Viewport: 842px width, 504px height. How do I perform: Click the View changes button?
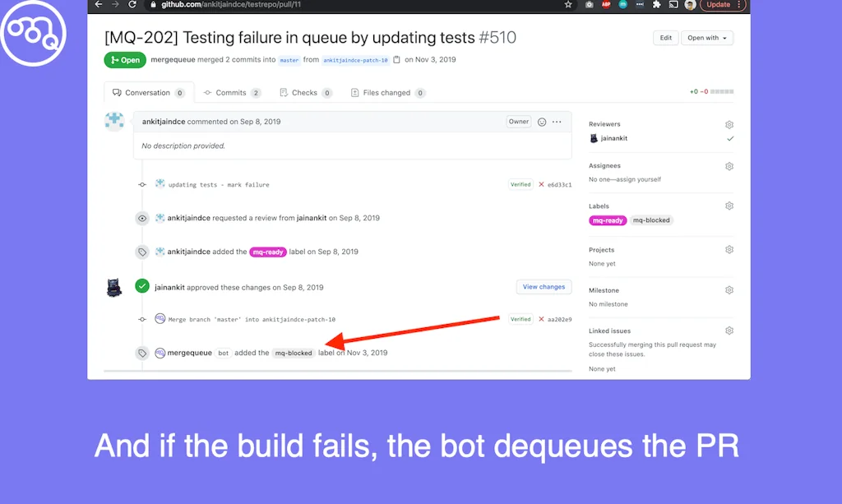pos(544,287)
